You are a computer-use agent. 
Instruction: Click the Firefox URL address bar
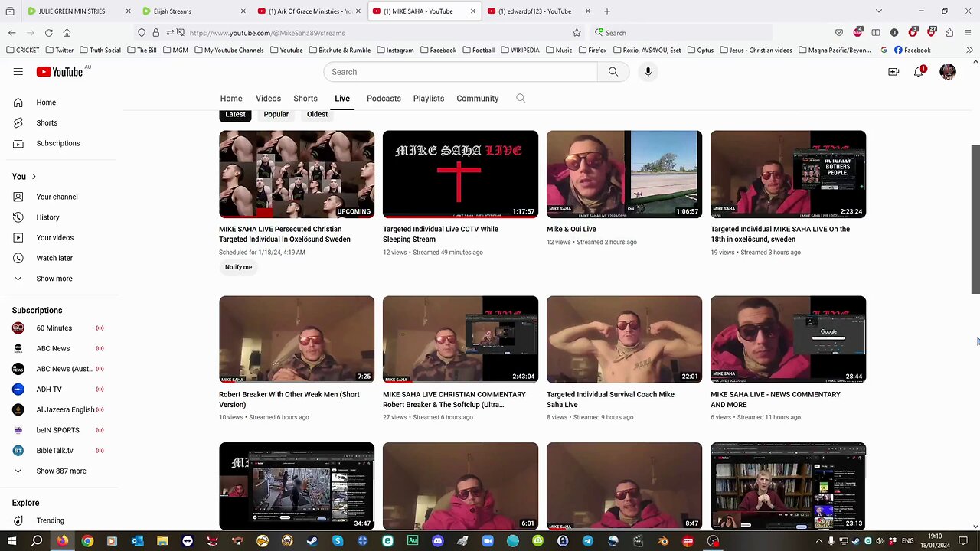(375, 33)
